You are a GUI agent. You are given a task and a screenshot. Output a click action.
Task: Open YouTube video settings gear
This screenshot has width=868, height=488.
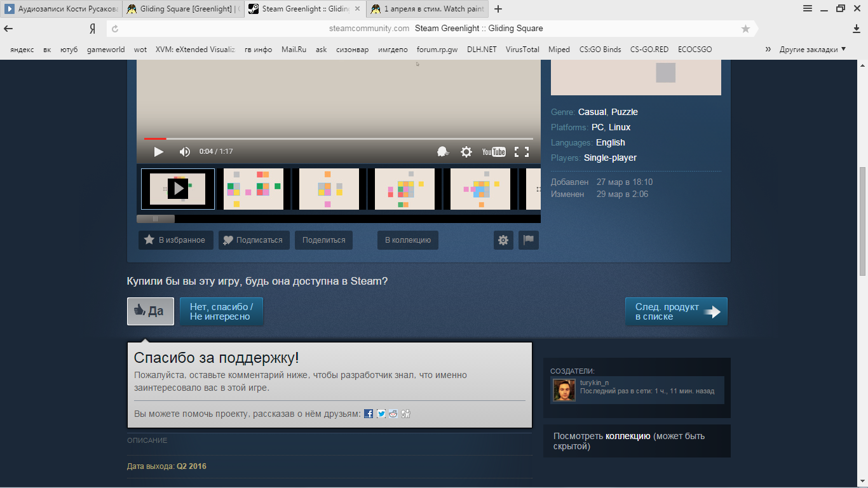pos(466,152)
